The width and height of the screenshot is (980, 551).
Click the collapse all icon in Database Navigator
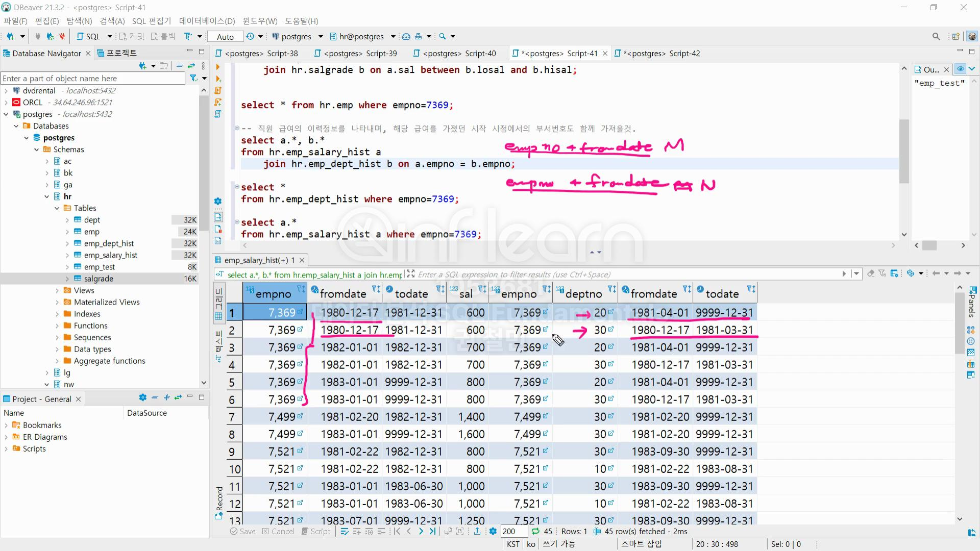pos(180,66)
